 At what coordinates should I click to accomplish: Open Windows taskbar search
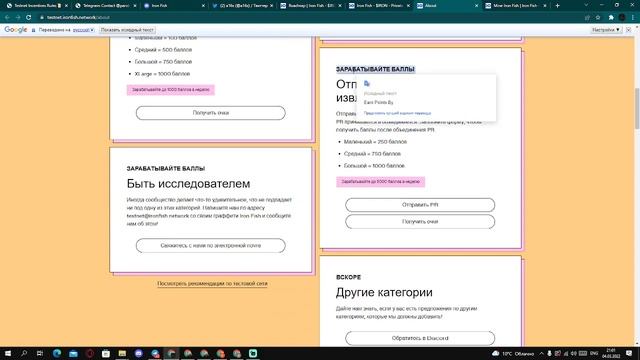click(x=24, y=353)
